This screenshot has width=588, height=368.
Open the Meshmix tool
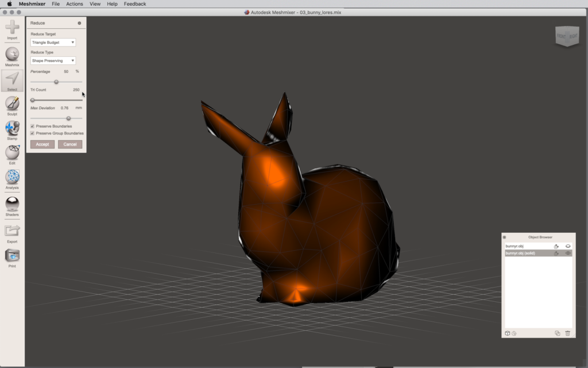(12, 55)
